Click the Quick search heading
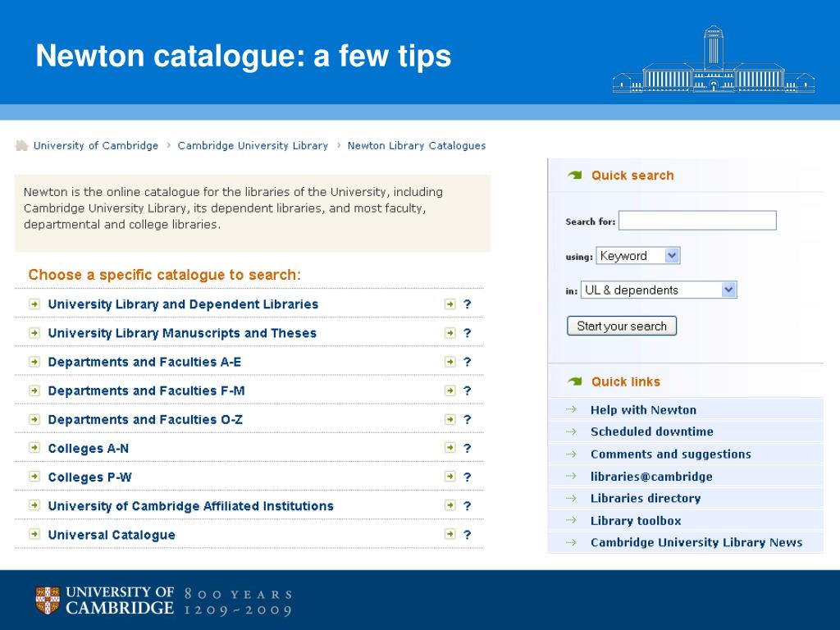840x630 pixels. tap(632, 176)
